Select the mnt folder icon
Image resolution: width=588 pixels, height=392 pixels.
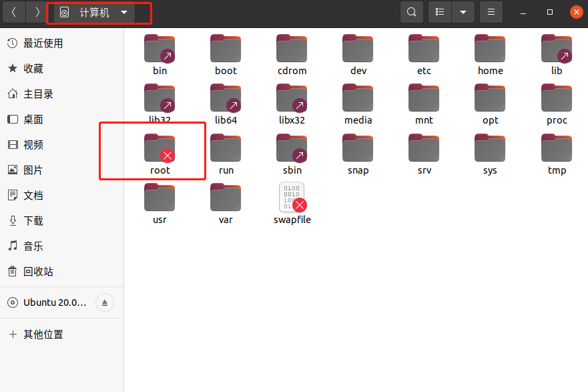pos(424,98)
